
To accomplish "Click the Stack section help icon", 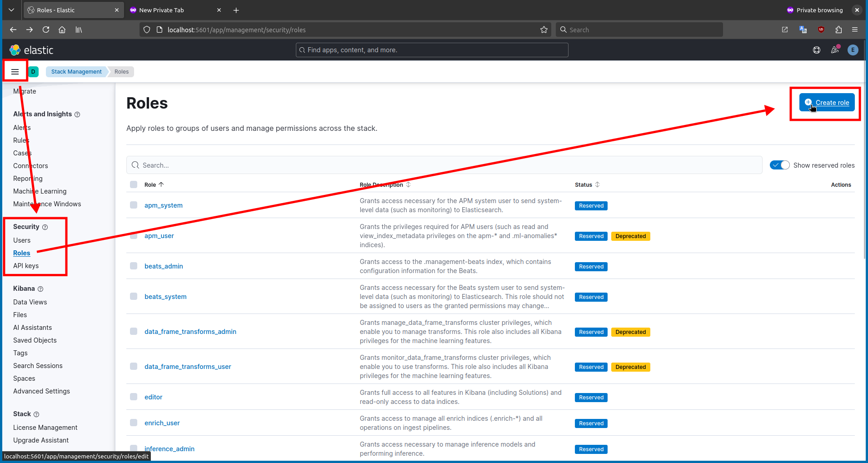I will click(x=36, y=414).
